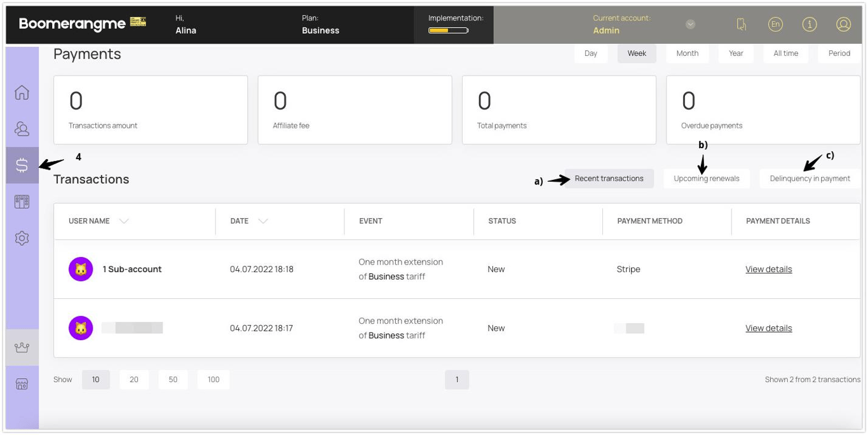Show 50 transactions per page
The image size is (868, 435).
click(x=173, y=380)
